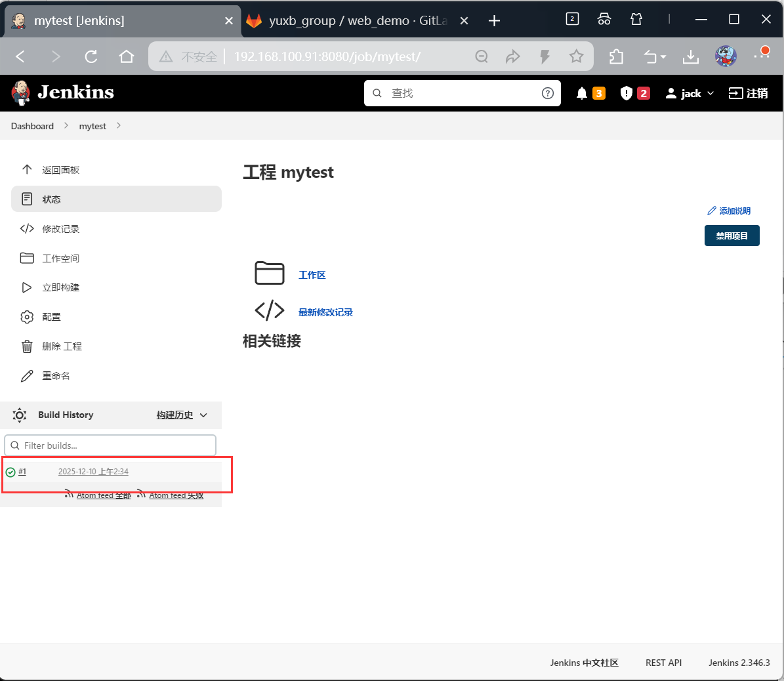Screen dimensions: 784x681
Task: Open 配置 settings in the sidebar
Action: click(116, 317)
